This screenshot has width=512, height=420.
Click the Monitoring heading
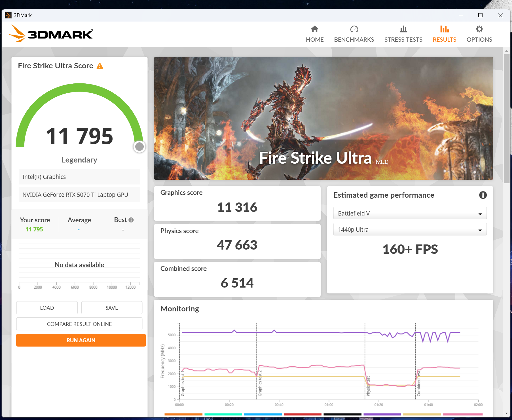point(180,309)
